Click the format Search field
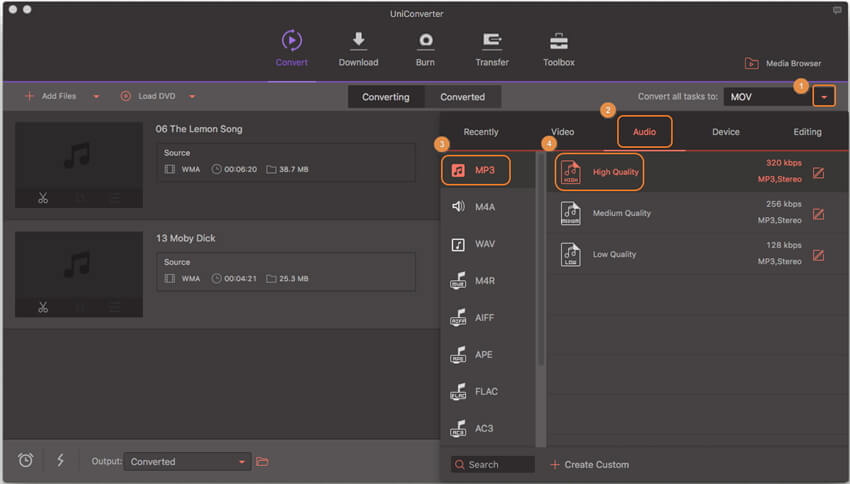 pos(492,464)
